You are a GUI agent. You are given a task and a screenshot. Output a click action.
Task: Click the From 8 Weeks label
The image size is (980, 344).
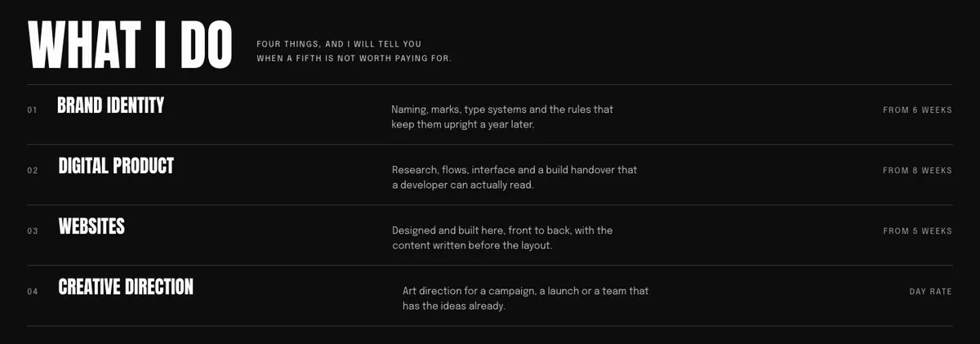coord(917,171)
